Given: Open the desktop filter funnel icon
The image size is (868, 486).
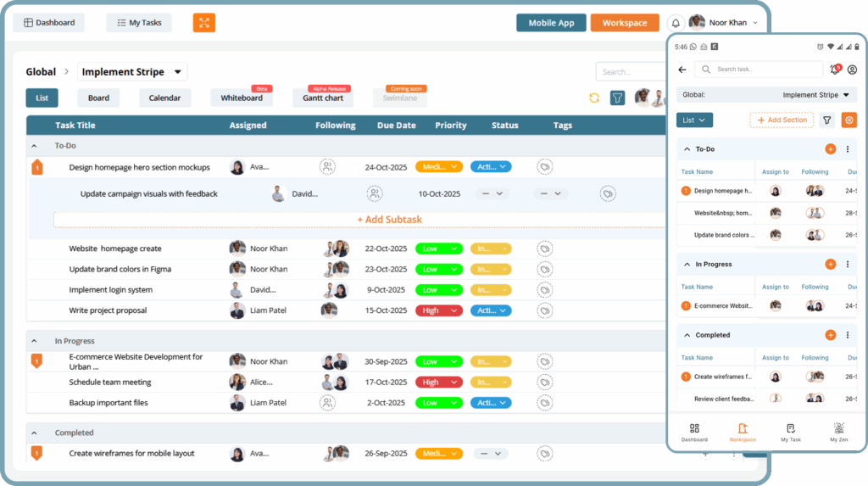Looking at the screenshot, I should click(618, 98).
